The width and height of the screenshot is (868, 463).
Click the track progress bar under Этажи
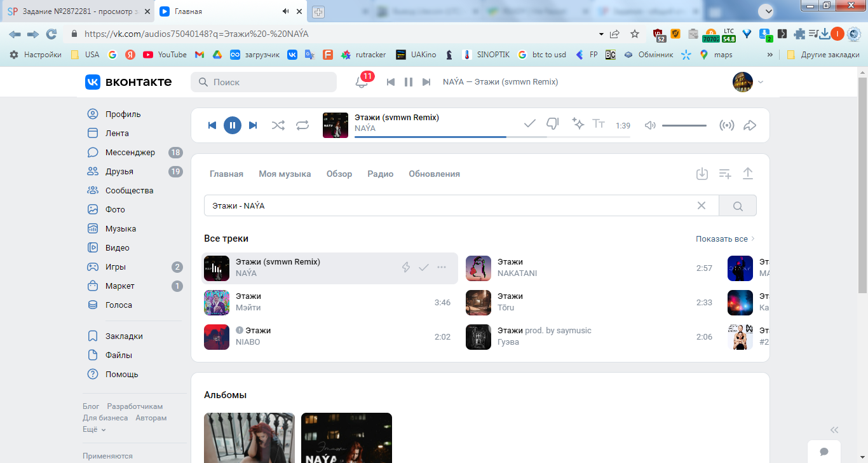click(492, 137)
